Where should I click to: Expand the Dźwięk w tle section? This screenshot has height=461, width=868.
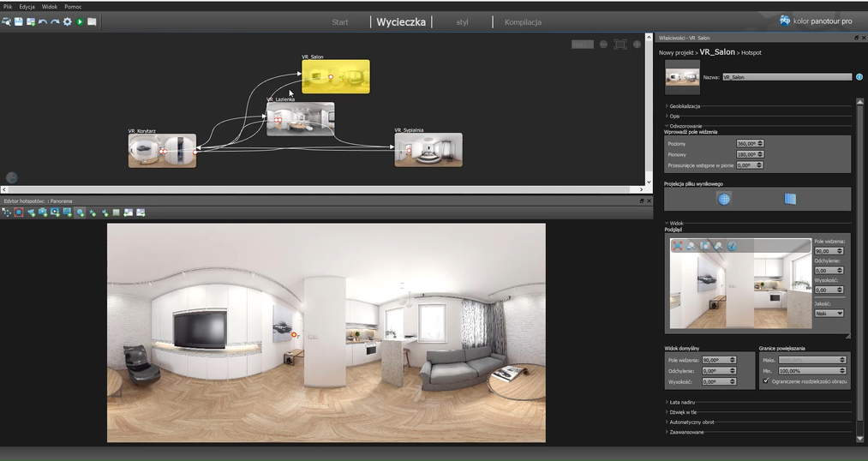685,411
